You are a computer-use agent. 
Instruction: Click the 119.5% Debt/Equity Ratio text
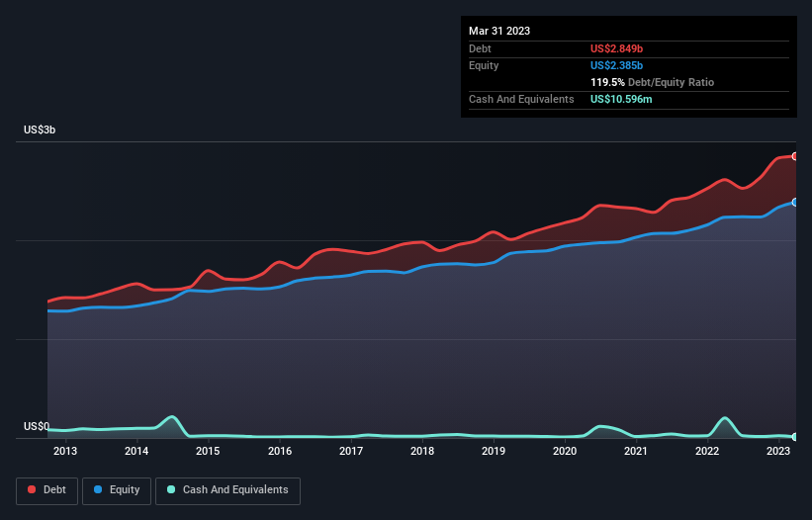click(652, 82)
